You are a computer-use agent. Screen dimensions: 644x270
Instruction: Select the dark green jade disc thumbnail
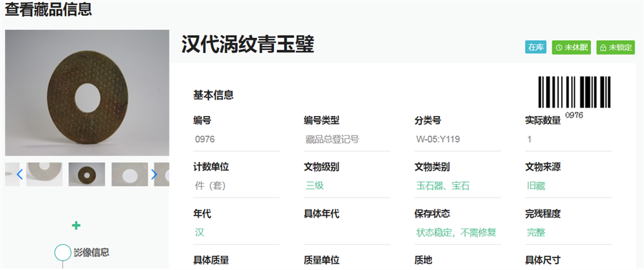[87, 174]
